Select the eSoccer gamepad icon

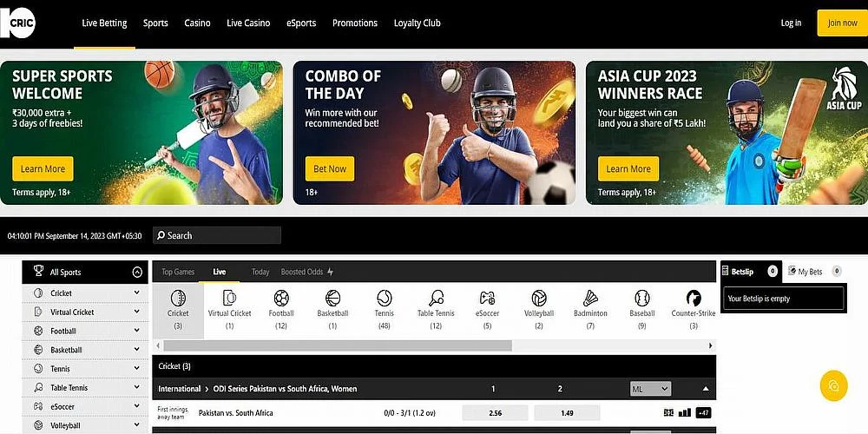point(487,299)
